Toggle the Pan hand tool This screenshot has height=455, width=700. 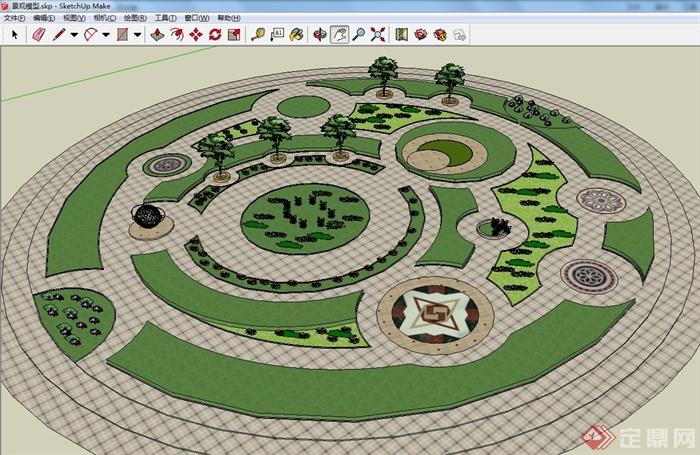(340, 34)
